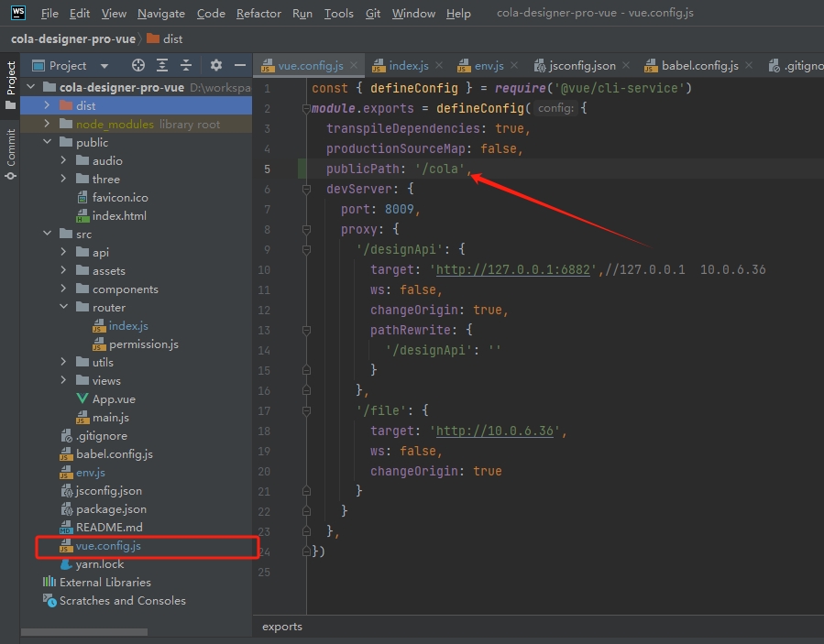The image size is (824, 644).
Task: Close the index.js editor tab
Action: [x=438, y=66]
